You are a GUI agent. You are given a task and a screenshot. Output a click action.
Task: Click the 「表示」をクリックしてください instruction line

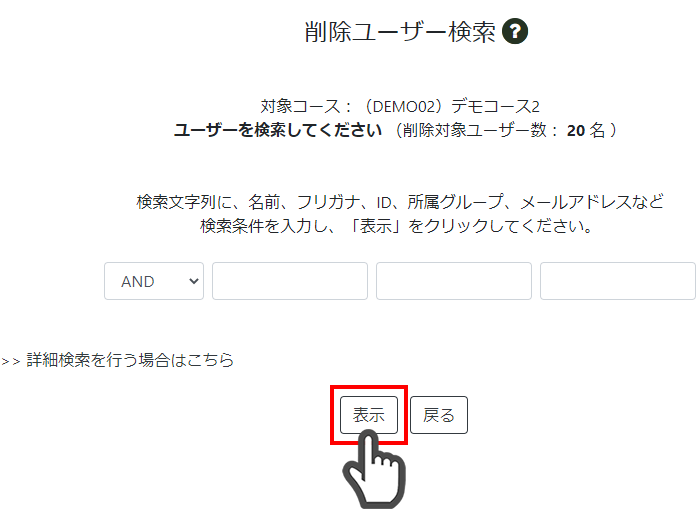coord(396,226)
